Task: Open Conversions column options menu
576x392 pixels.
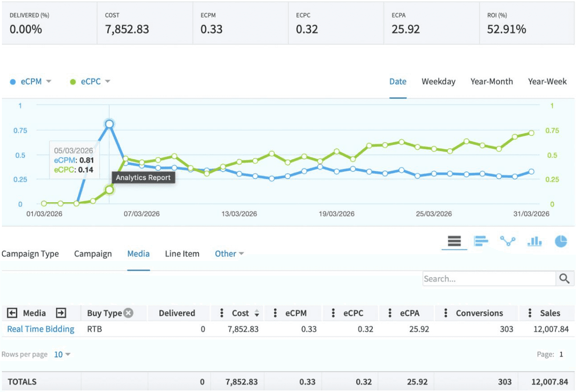Action: tap(446, 313)
